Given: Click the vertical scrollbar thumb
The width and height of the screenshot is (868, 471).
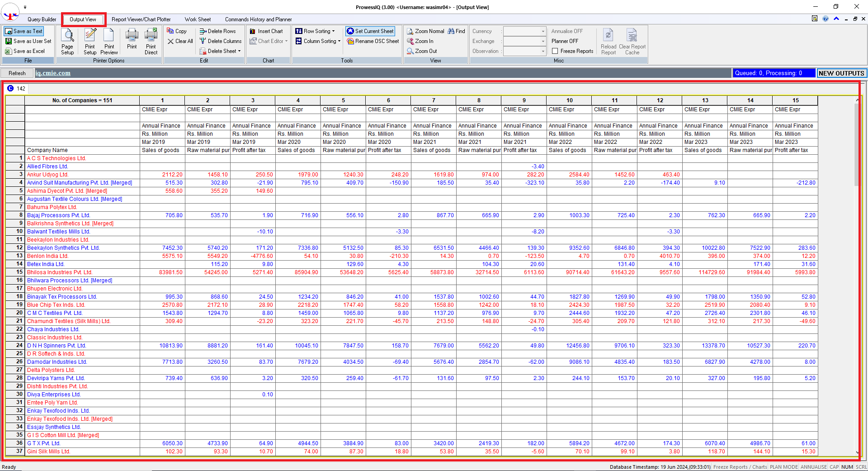Looking at the screenshot, I should (x=857, y=145).
